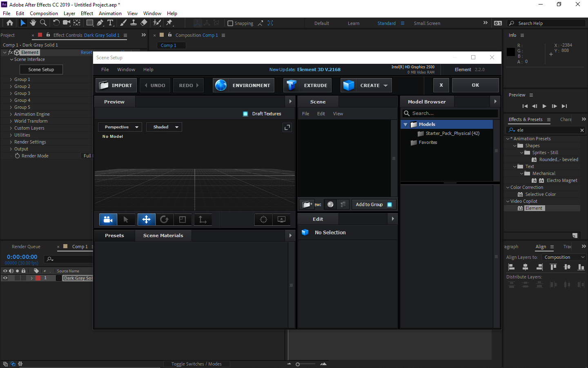Click the frame target crosshair icon
Image resolution: width=588 pixels, height=368 pixels.
coord(263,220)
